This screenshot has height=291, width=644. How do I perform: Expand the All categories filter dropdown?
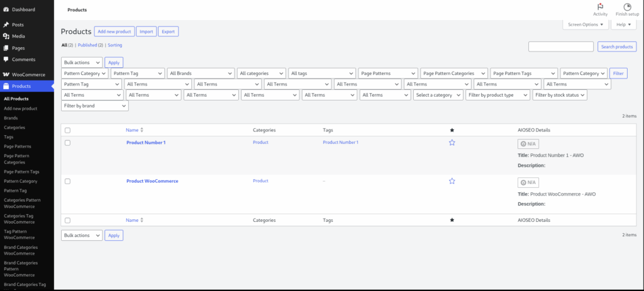point(261,74)
